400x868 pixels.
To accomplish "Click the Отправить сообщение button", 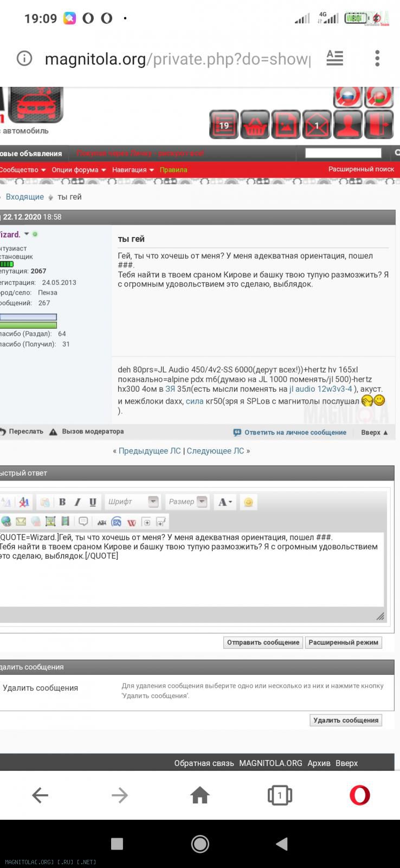I will point(263,642).
